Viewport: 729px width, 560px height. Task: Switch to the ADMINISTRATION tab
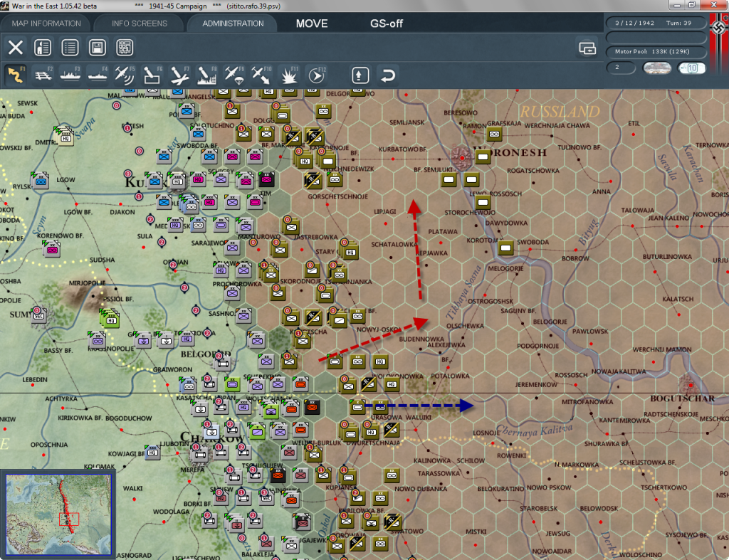(x=233, y=23)
